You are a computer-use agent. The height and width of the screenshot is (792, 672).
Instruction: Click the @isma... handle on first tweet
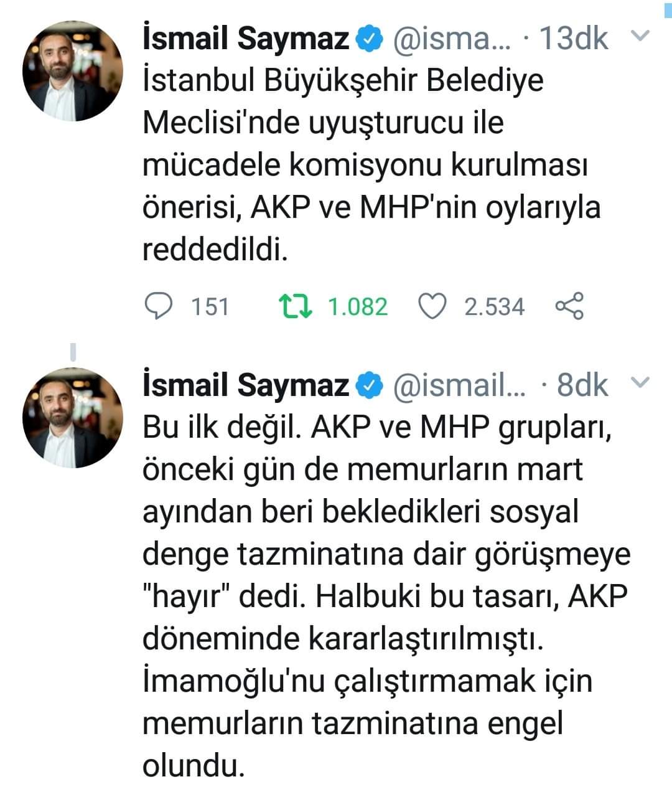[451, 39]
